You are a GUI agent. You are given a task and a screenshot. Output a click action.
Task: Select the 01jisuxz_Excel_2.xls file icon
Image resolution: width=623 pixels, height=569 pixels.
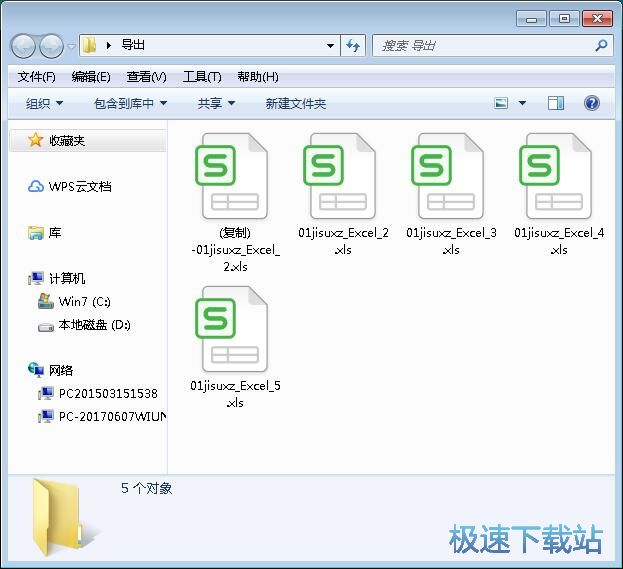(x=342, y=176)
